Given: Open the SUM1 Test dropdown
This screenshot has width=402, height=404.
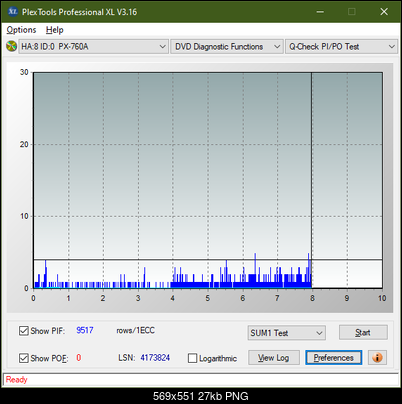Looking at the screenshot, I should point(287,333).
